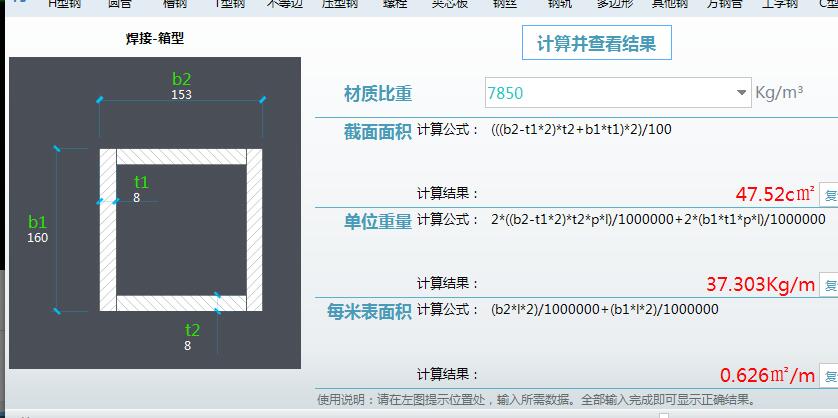
Task: Click the 计算并查看结果 button
Action: point(596,43)
